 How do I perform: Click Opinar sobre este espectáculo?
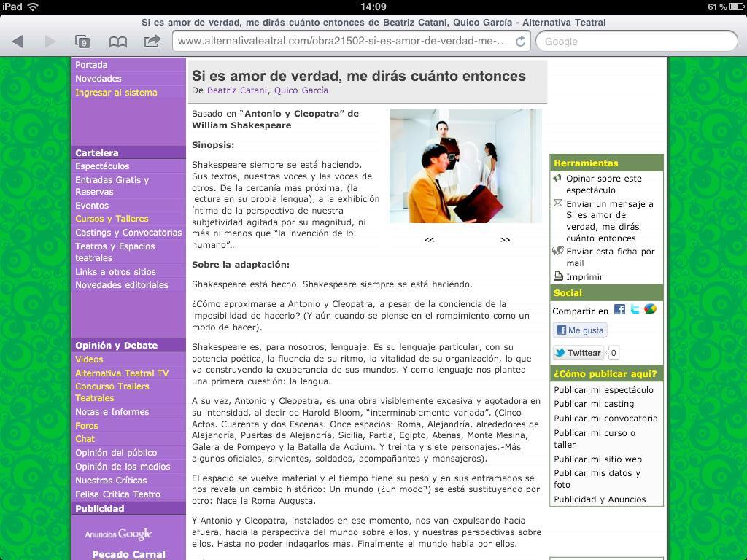[604, 184]
